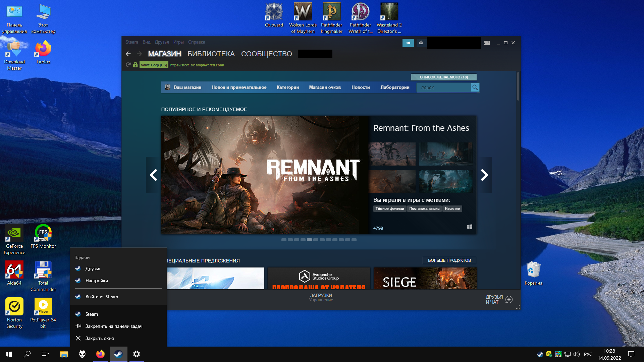
Task: Click the Windows platform icon on Remnant
Action: click(x=470, y=227)
